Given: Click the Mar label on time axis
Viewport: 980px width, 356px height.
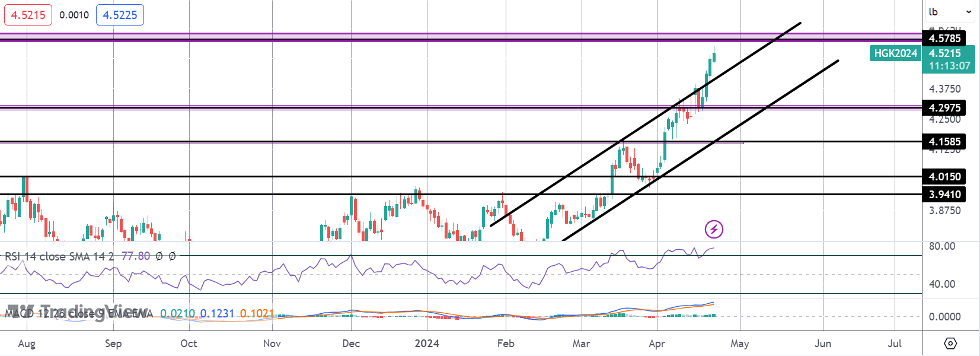Looking at the screenshot, I should pos(581,344).
